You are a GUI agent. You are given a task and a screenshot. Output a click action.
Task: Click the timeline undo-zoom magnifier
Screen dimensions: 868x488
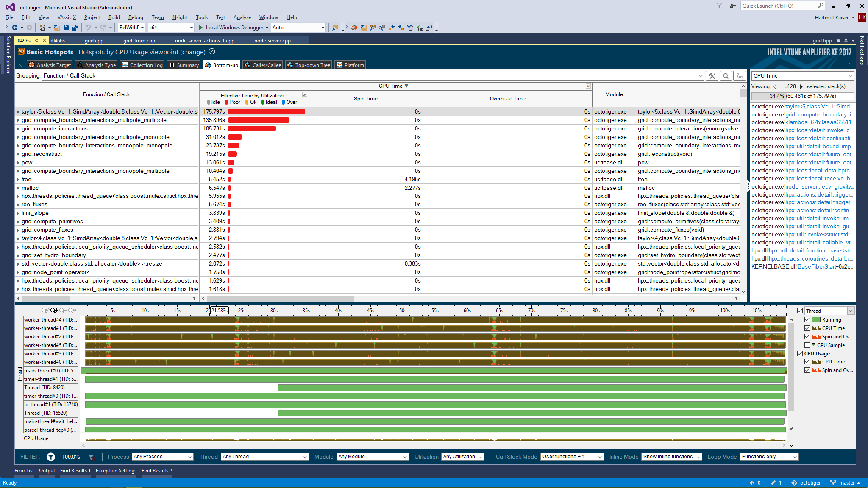tap(46, 311)
